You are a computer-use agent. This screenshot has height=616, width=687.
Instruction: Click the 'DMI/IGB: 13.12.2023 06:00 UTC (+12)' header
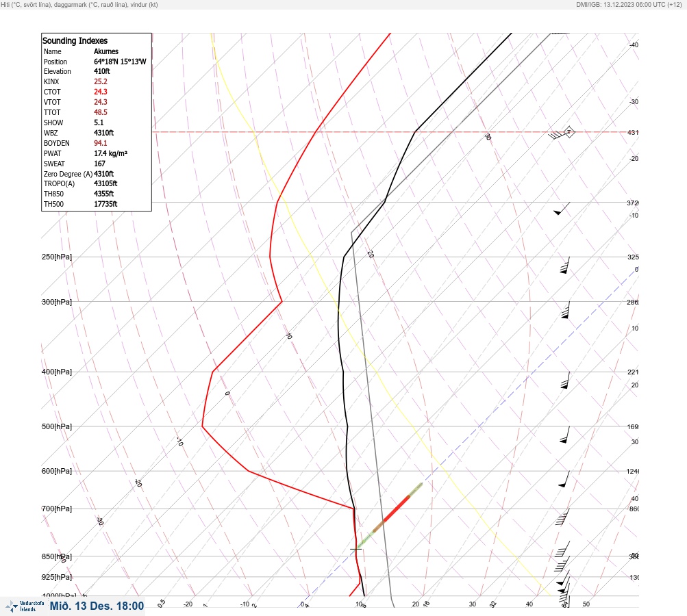tap(629, 4)
